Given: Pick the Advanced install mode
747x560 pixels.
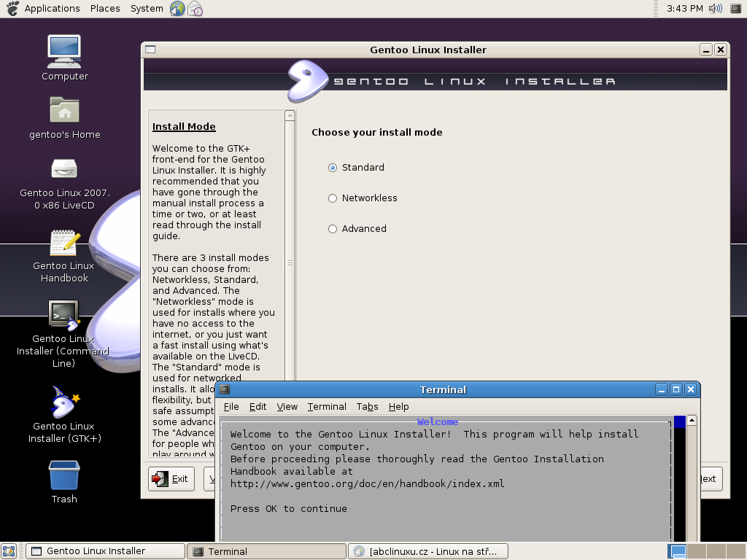Looking at the screenshot, I should (x=357, y=228).
